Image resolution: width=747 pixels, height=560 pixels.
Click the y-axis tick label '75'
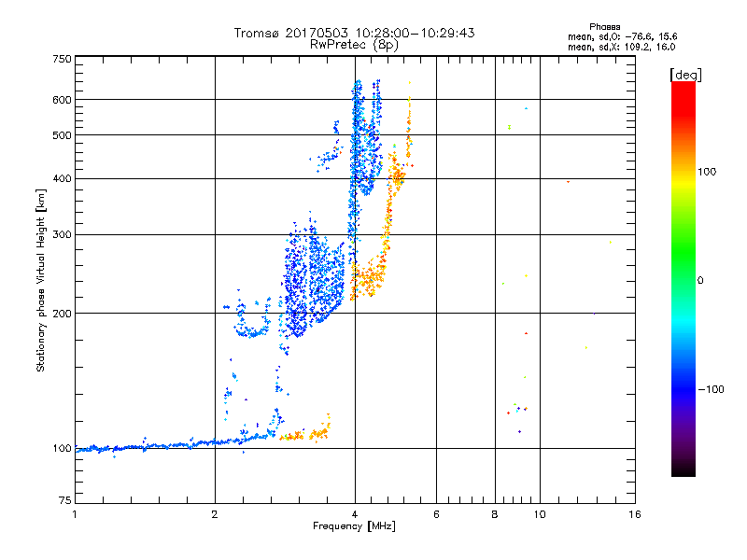65,500
